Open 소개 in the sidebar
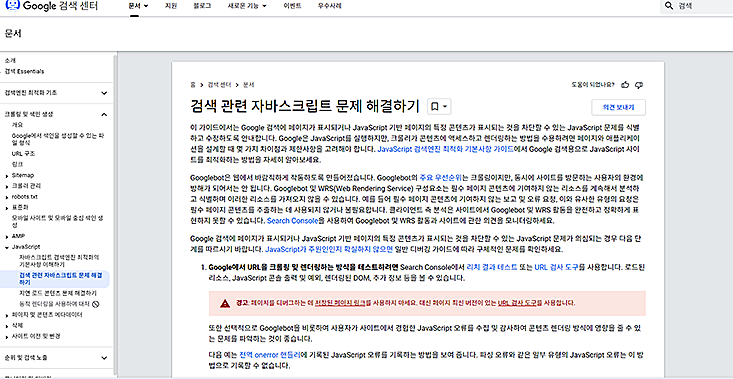733x379 pixels. coord(10,60)
